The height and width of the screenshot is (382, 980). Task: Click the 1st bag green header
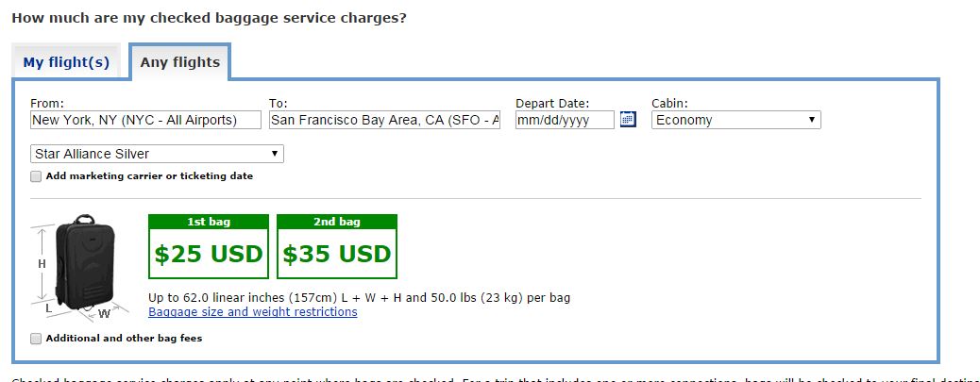coord(209,222)
